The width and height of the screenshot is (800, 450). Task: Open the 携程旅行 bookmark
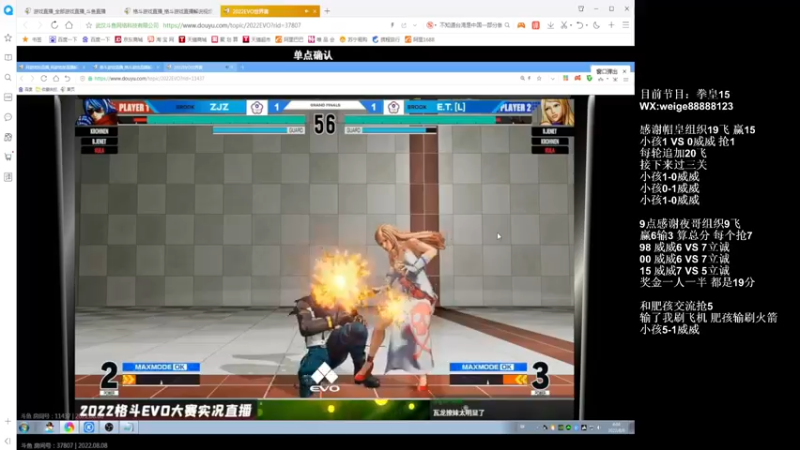386,39
